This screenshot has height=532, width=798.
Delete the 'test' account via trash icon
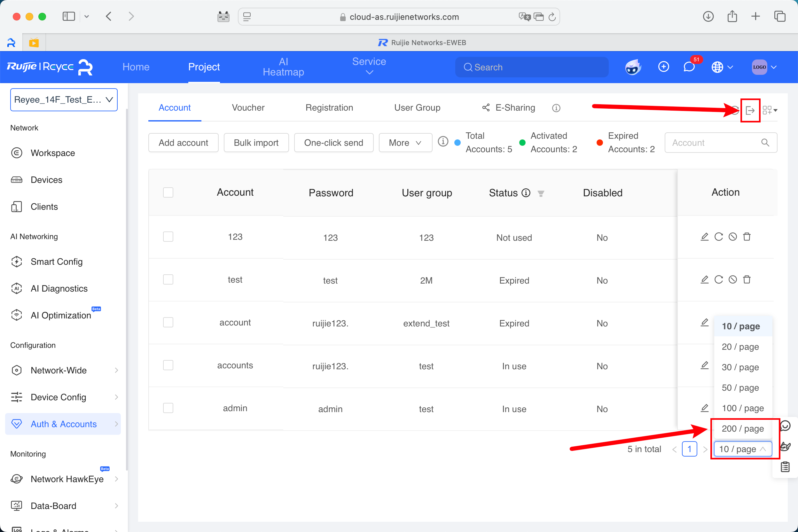pyautogui.click(x=747, y=279)
